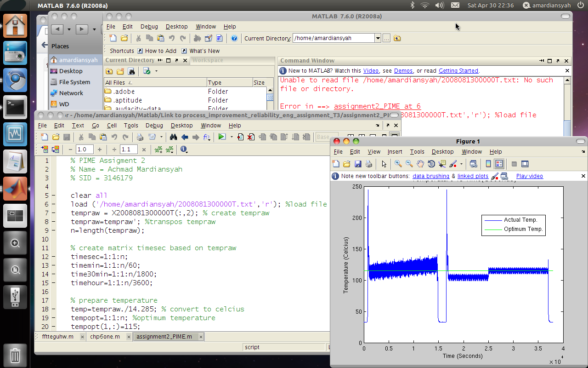This screenshot has width=588, height=368.
Task: Click the assignment2_PIME at 6 error link
Action: [377, 106]
